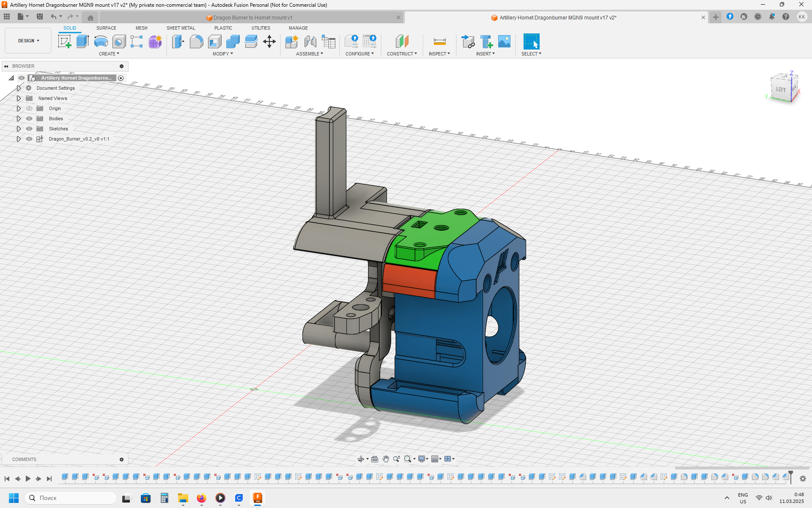The image size is (812, 508).
Task: Activate the Move/Copy tool
Action: pyautogui.click(x=269, y=41)
